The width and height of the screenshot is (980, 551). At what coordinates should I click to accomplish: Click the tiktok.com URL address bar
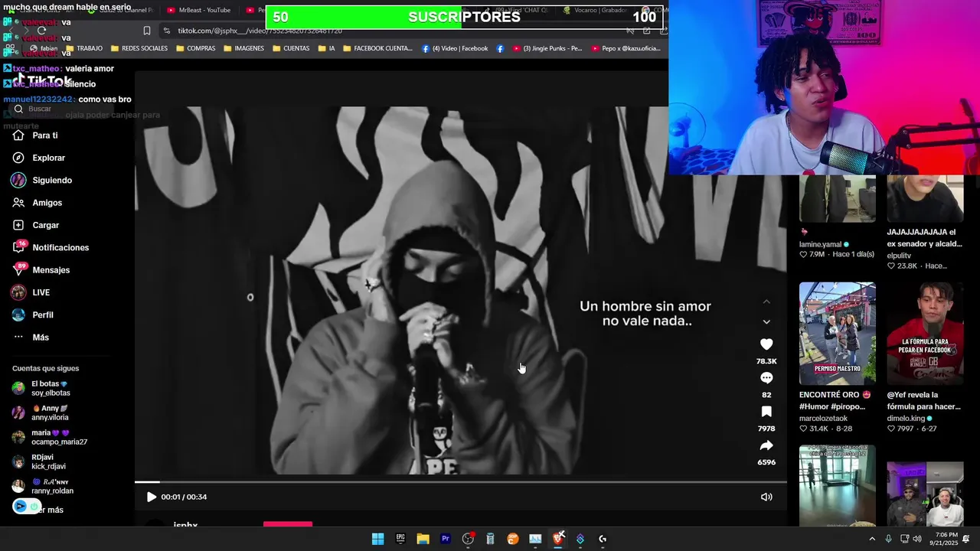coord(260,31)
